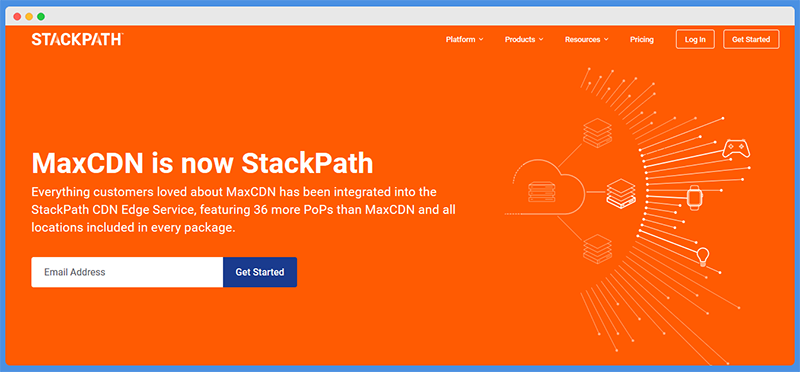Expand the Resources dropdown chevron
This screenshot has height=372, width=800.
(x=606, y=39)
